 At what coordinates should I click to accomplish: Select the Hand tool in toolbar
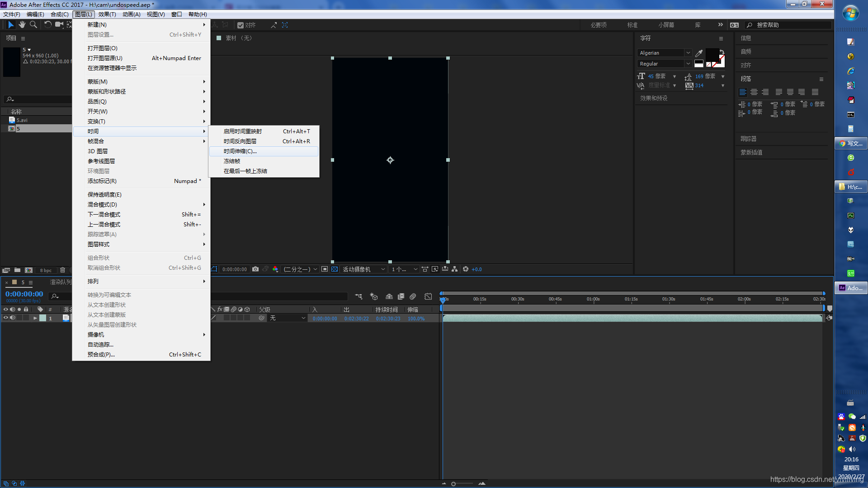coord(22,25)
